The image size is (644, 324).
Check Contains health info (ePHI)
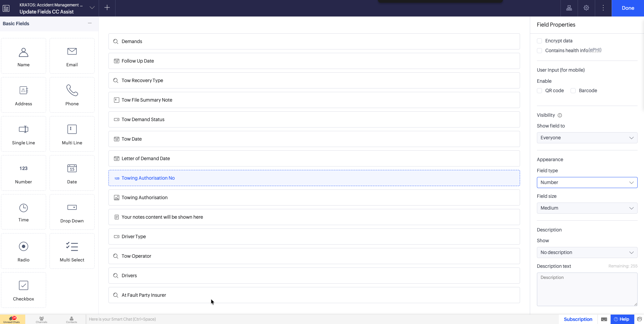539,50
